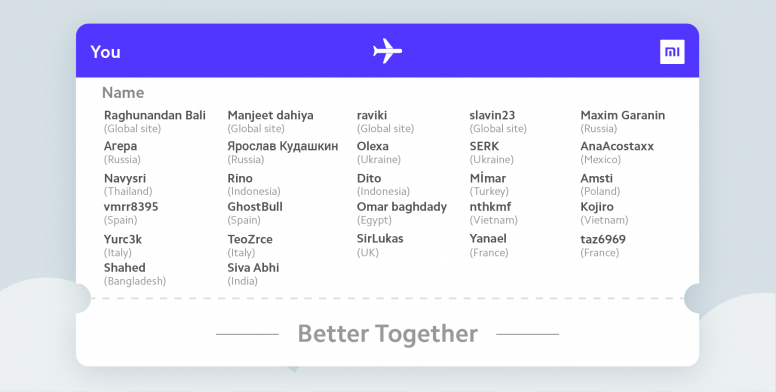Select taz6969 from France
Screen dimensions: 776x392
[x=603, y=240]
